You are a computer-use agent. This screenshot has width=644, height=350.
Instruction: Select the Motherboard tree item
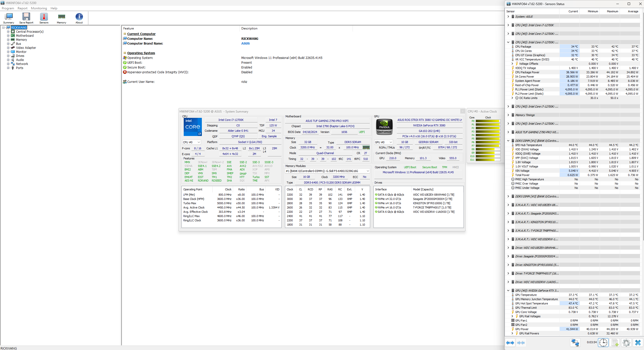[x=25, y=36]
